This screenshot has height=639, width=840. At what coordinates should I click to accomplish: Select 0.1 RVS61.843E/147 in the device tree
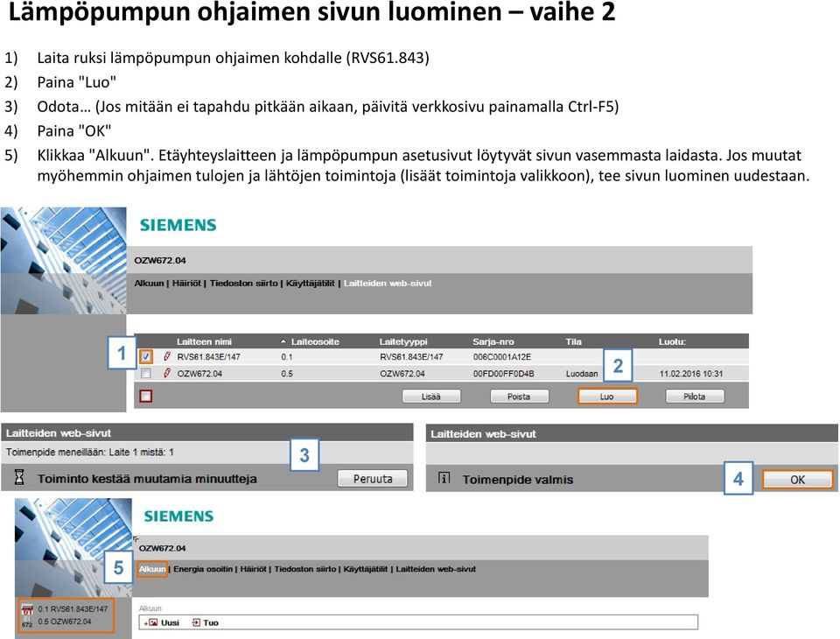tap(73, 609)
